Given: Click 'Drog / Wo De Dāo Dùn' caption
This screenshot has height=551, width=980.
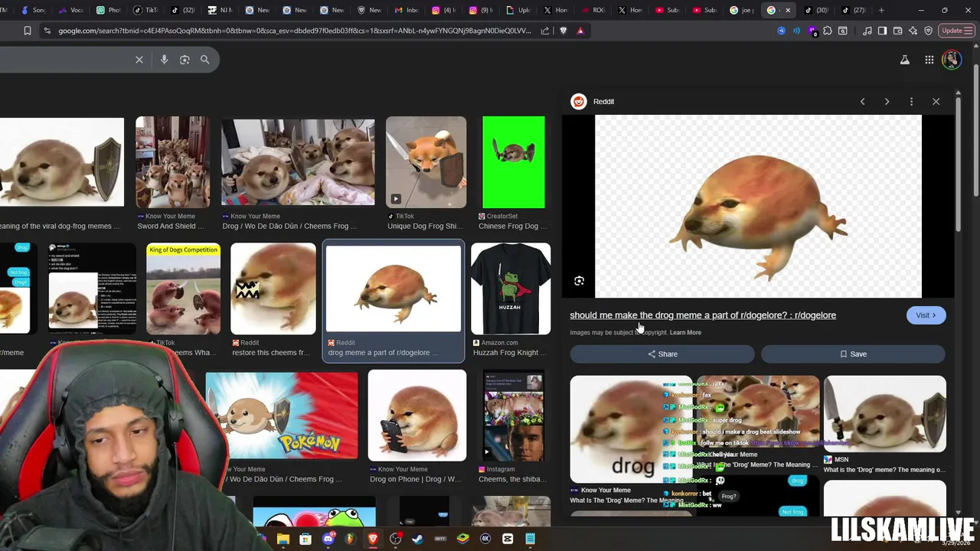Looking at the screenshot, I should [289, 227].
